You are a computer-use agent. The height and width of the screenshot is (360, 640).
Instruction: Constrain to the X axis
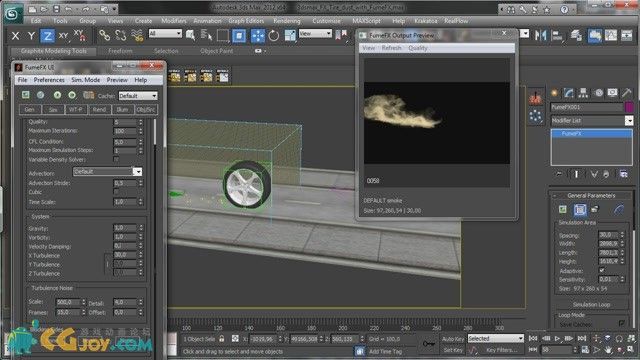coord(15,36)
